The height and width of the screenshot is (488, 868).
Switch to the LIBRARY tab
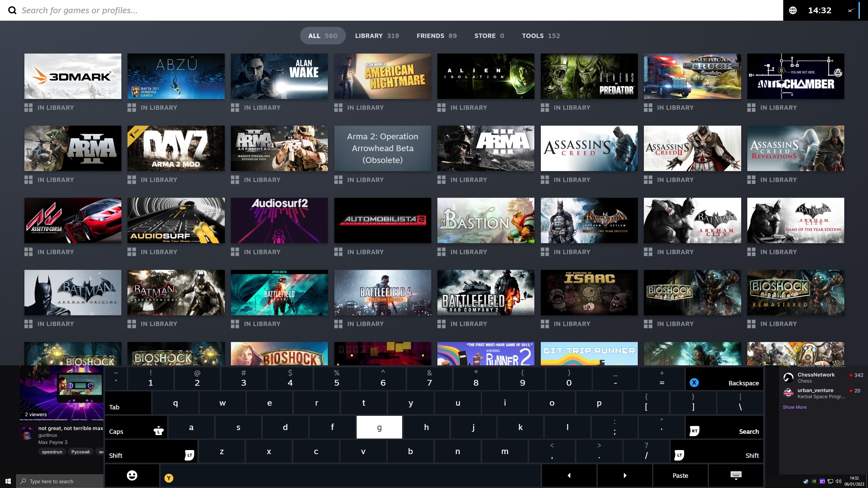click(x=377, y=36)
